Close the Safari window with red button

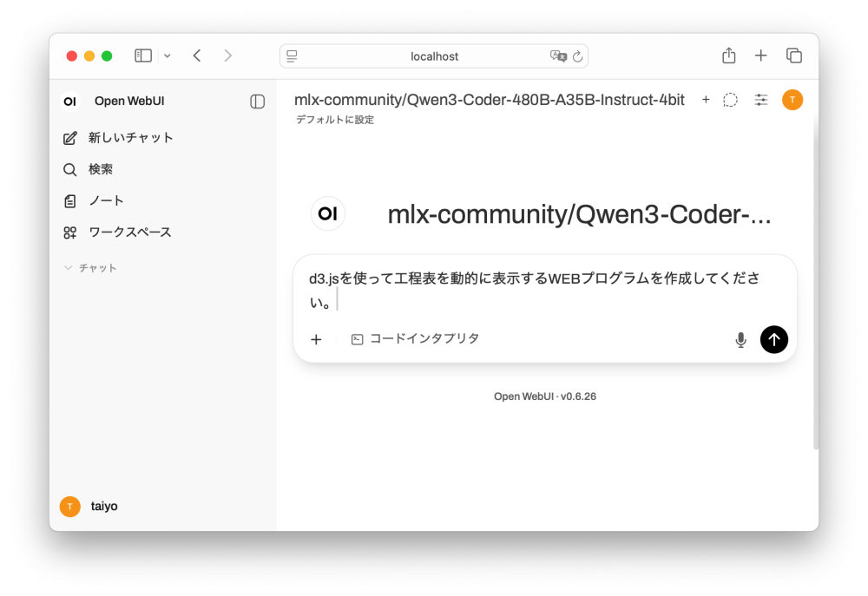pos(71,56)
